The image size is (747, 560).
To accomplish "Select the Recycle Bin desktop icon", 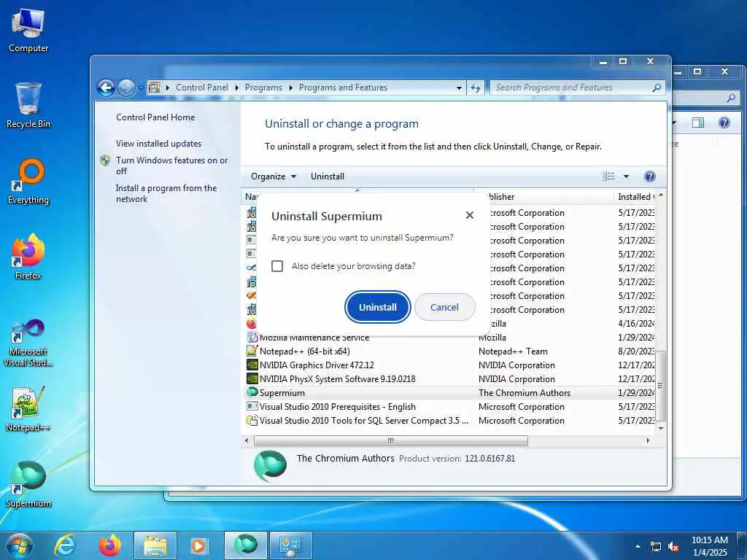I will pyautogui.click(x=28, y=106).
